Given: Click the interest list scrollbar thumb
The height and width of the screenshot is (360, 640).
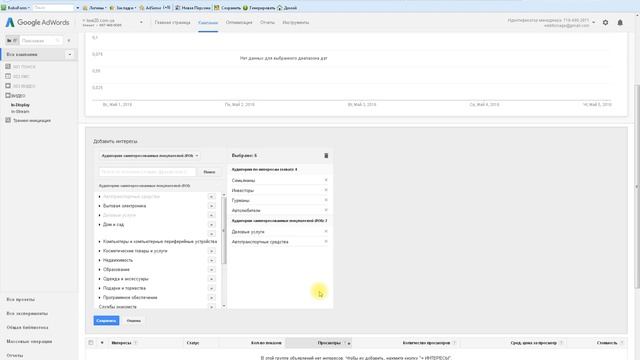Looking at the screenshot, I should click(x=224, y=231).
